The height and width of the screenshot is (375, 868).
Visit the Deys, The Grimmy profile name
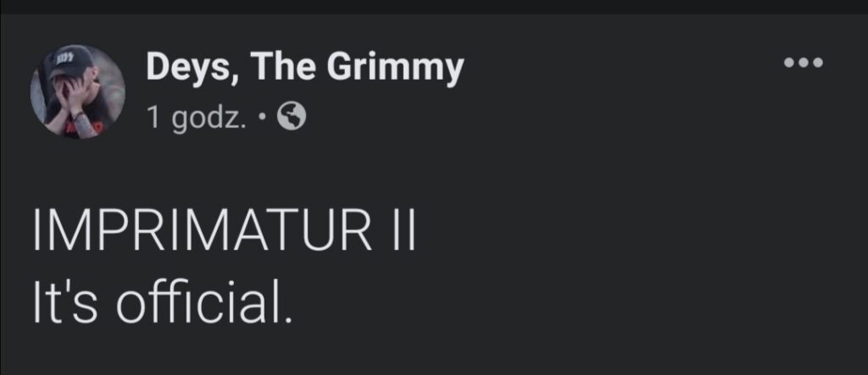coord(304,68)
